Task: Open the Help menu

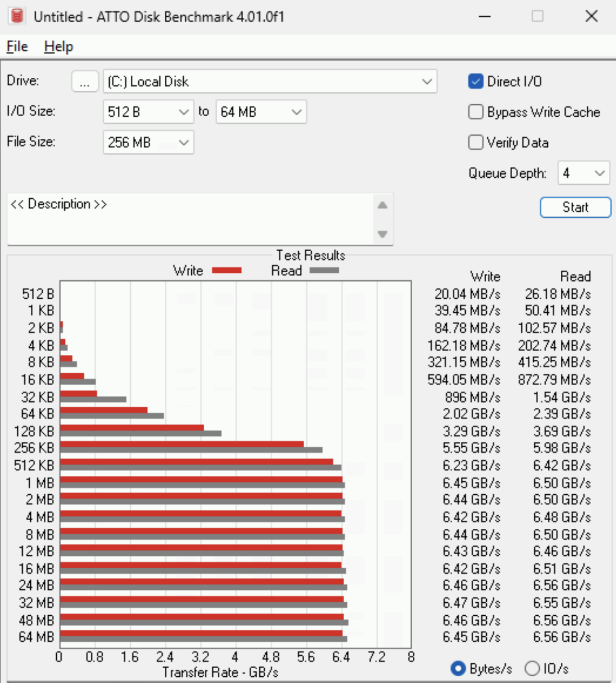Action: 58,46
